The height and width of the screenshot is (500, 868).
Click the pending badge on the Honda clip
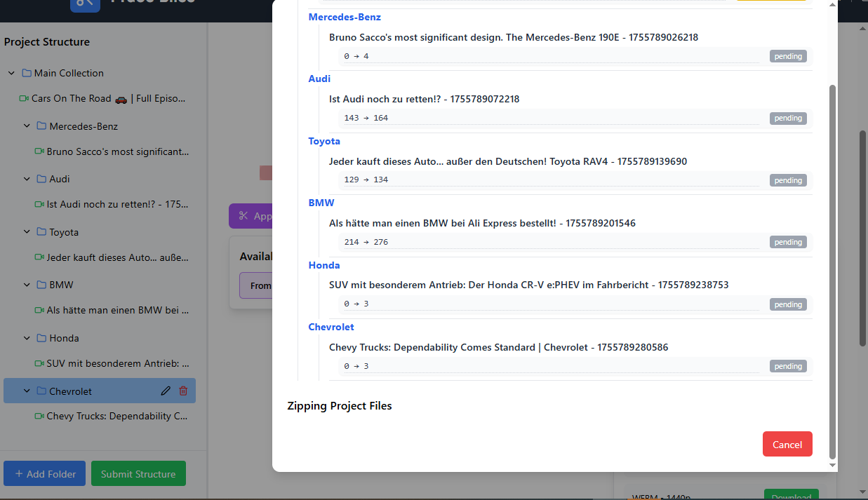click(788, 304)
